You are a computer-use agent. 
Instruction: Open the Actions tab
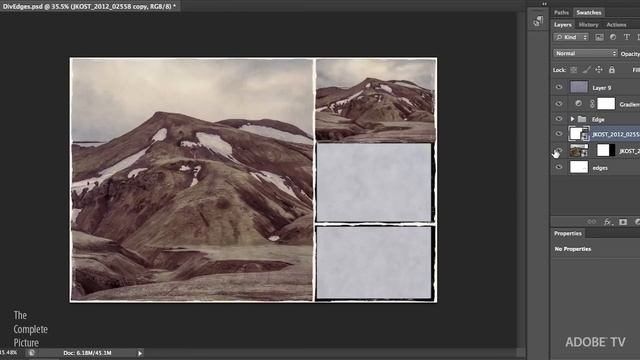(616, 25)
